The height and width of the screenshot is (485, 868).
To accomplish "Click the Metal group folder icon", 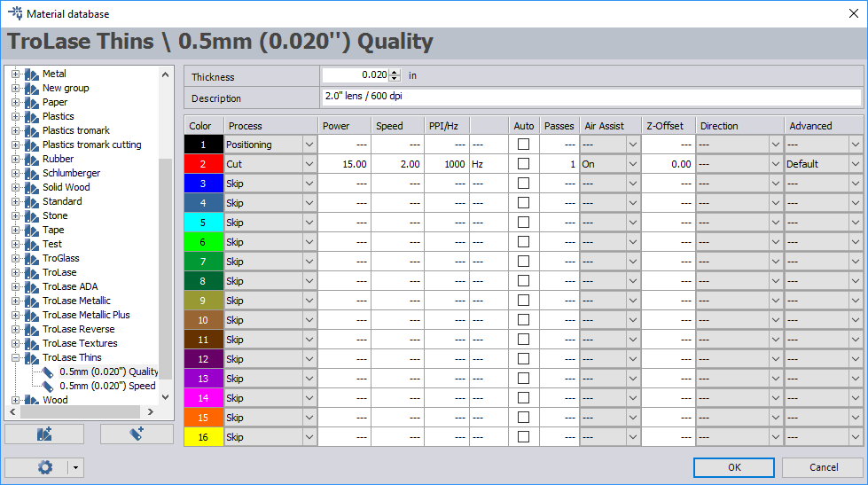I will coord(32,74).
